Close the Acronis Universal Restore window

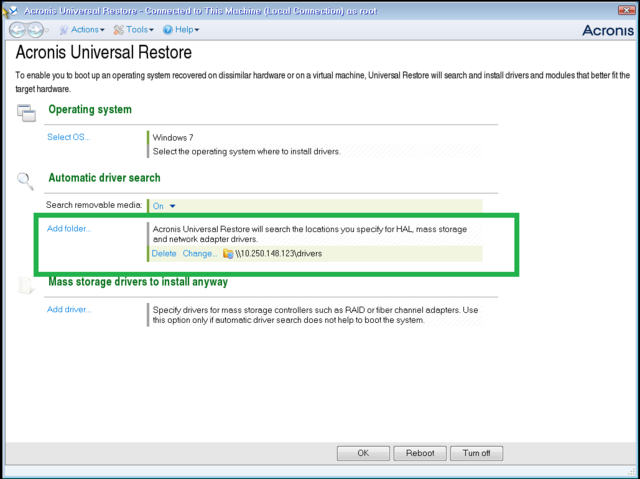coord(626,10)
